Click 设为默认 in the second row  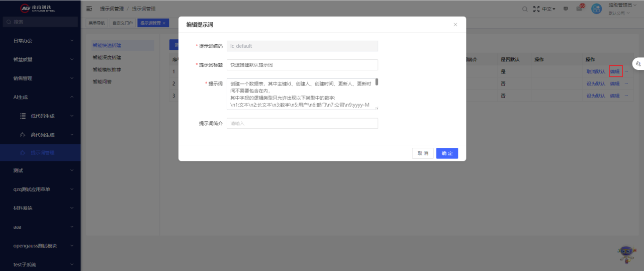click(x=596, y=83)
